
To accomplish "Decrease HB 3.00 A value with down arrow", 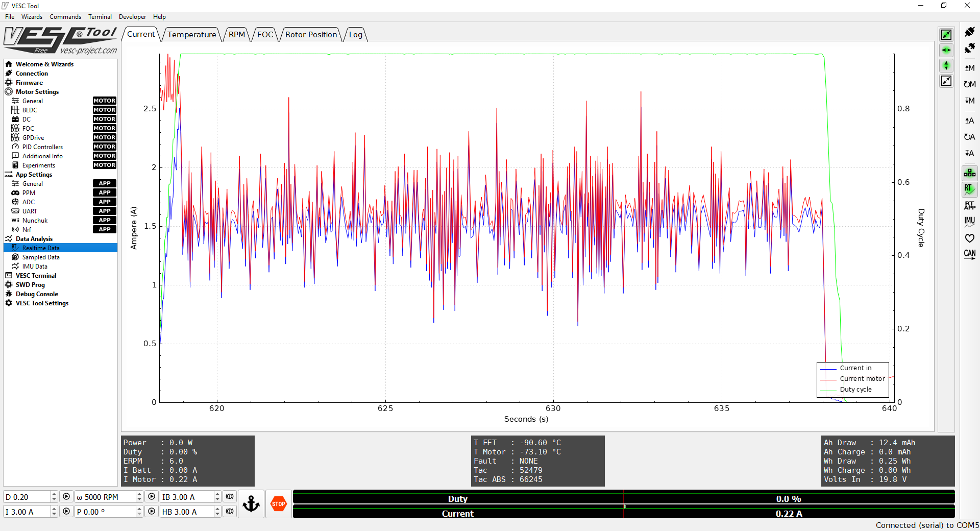I will coord(217,515).
